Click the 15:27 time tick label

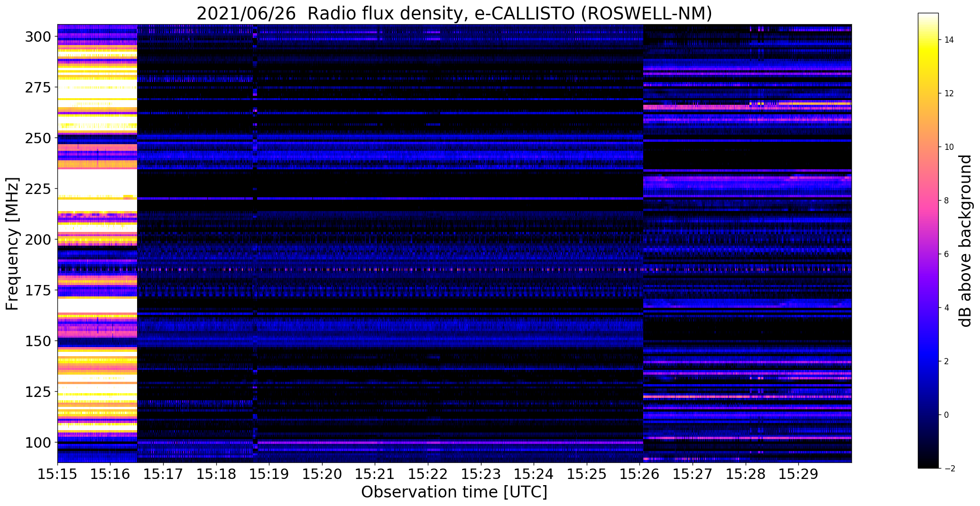[693, 474]
